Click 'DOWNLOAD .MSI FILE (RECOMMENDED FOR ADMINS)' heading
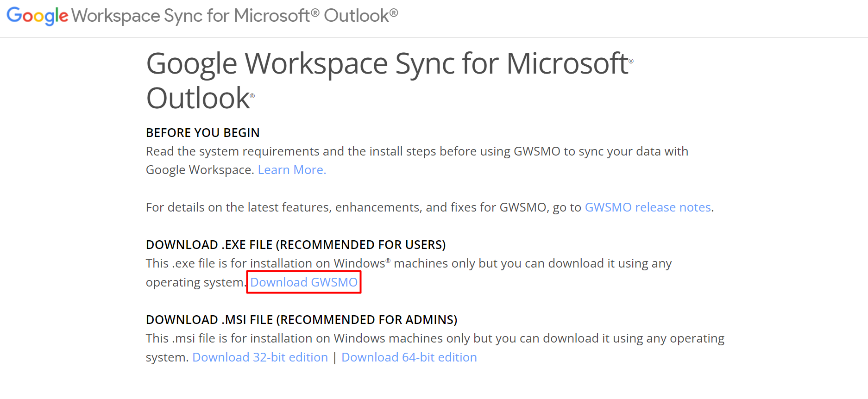 302,320
